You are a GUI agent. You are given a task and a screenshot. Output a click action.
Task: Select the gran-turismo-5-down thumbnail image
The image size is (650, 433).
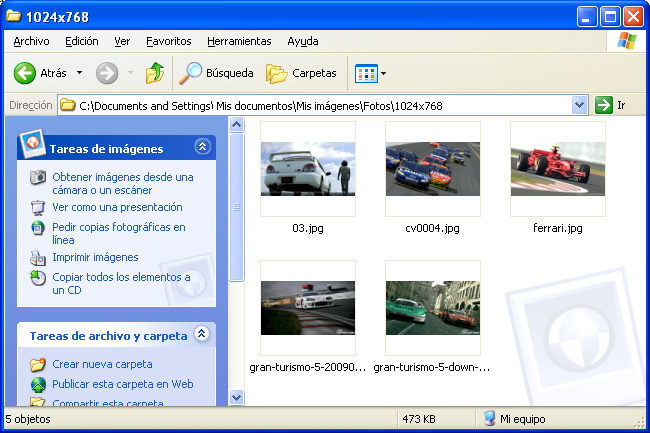coord(433,308)
